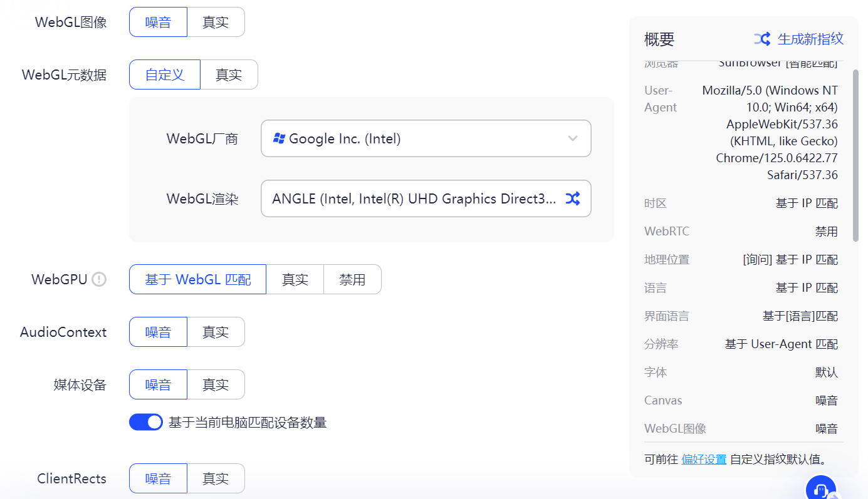Click 界面语言 value 基于[语言]匹配
This screenshot has width=868, height=499.
pyautogui.click(x=800, y=316)
